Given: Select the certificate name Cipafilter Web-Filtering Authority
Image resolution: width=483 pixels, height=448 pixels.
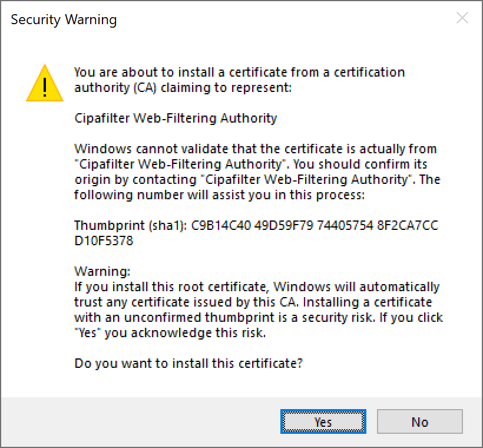Looking at the screenshot, I should click(x=174, y=118).
